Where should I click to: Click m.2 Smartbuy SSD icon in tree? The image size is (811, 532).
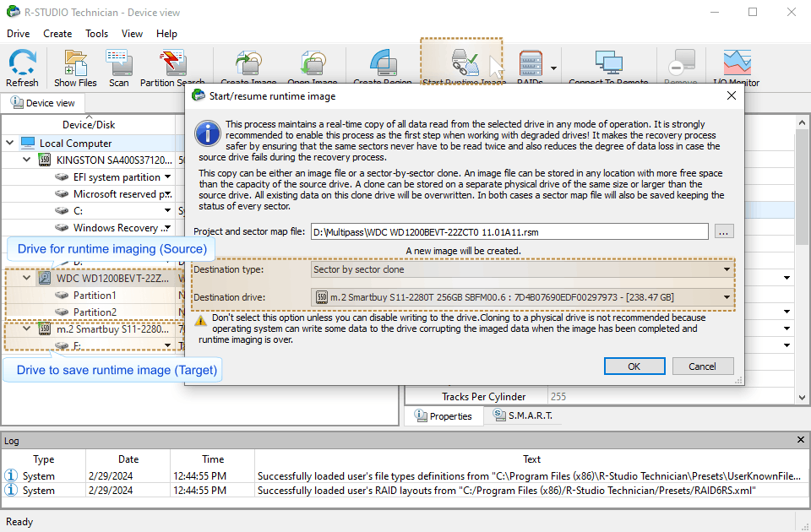45,328
